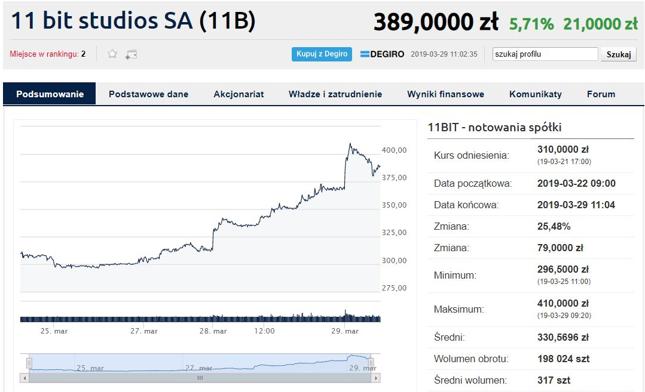Viewport: 645px width, 392px height.
Task: Click the comment bubble icon beside star
Action: click(131, 54)
